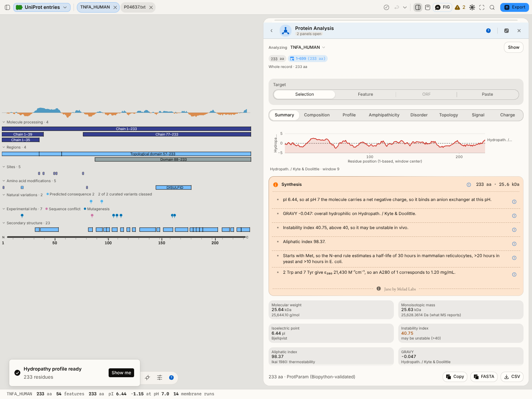Toggle the split panel layout icon
Image resolution: width=532 pixels, height=399 pixels.
(x=418, y=7)
